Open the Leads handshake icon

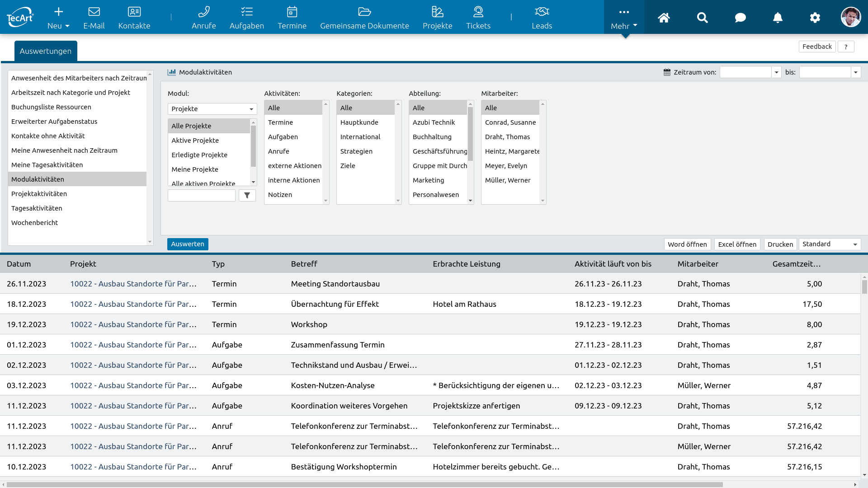[542, 12]
